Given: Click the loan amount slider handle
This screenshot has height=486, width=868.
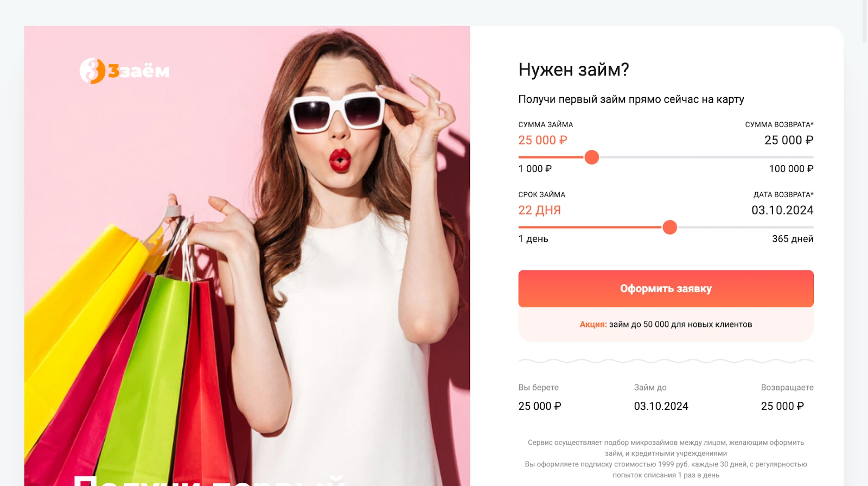Looking at the screenshot, I should 592,157.
